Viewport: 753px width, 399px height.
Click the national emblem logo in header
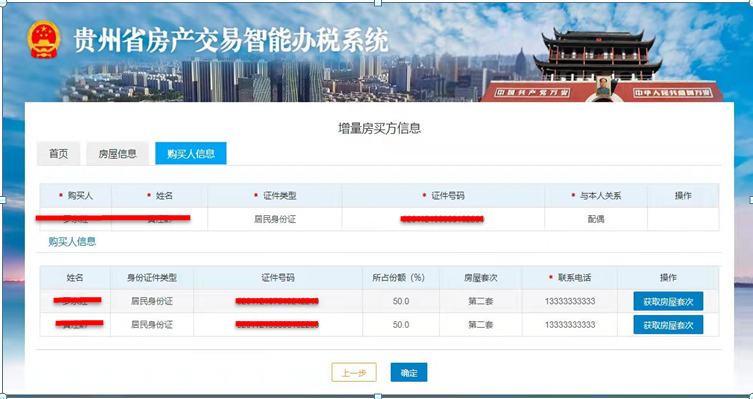(x=44, y=39)
